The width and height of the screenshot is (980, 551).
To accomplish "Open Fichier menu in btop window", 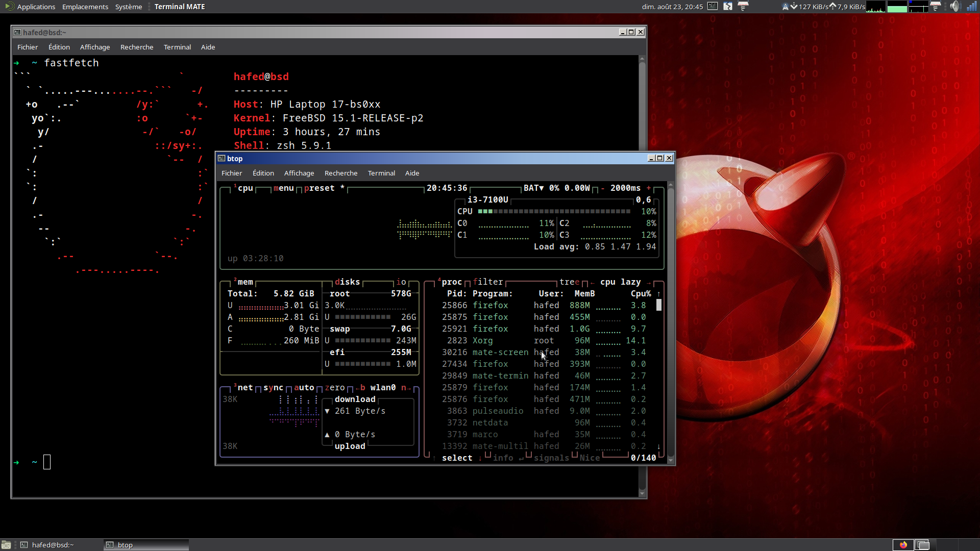I will (232, 173).
